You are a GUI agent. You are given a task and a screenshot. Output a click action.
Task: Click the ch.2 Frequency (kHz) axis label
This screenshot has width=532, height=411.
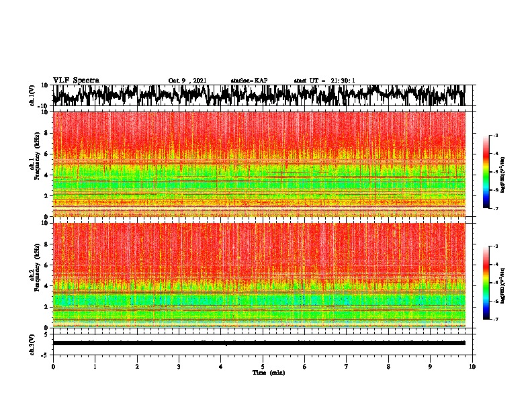click(37, 267)
